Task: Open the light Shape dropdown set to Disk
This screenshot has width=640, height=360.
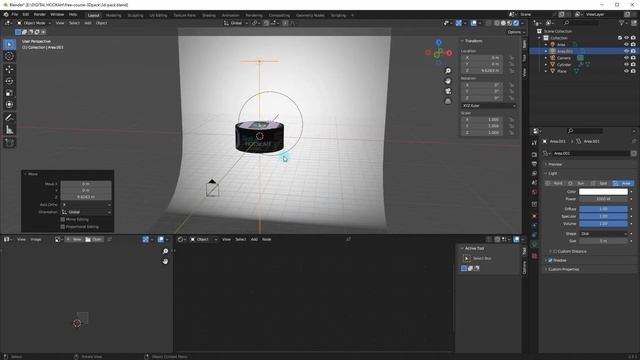Action: (x=603, y=234)
